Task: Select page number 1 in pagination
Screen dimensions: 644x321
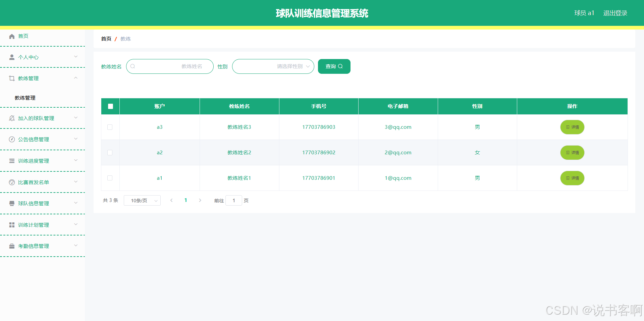Action: tap(186, 200)
